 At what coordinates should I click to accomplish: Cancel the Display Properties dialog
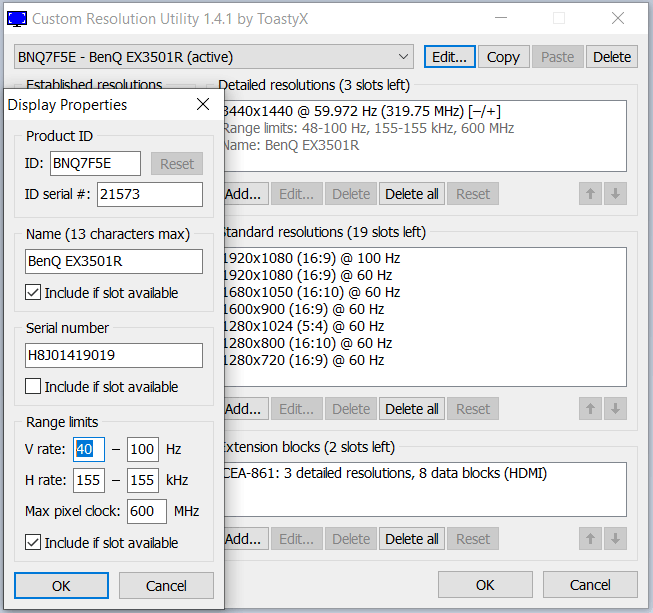(x=166, y=586)
